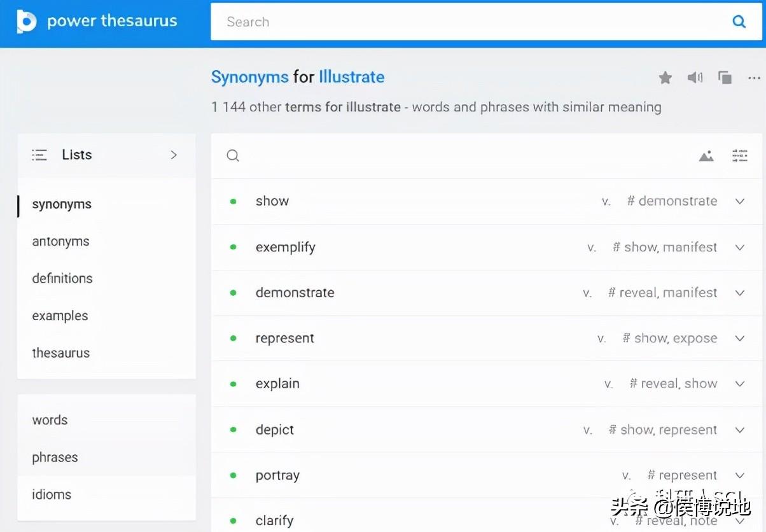The width and height of the screenshot is (766, 532).
Task: Click green dot next to represent
Action: click(x=233, y=339)
